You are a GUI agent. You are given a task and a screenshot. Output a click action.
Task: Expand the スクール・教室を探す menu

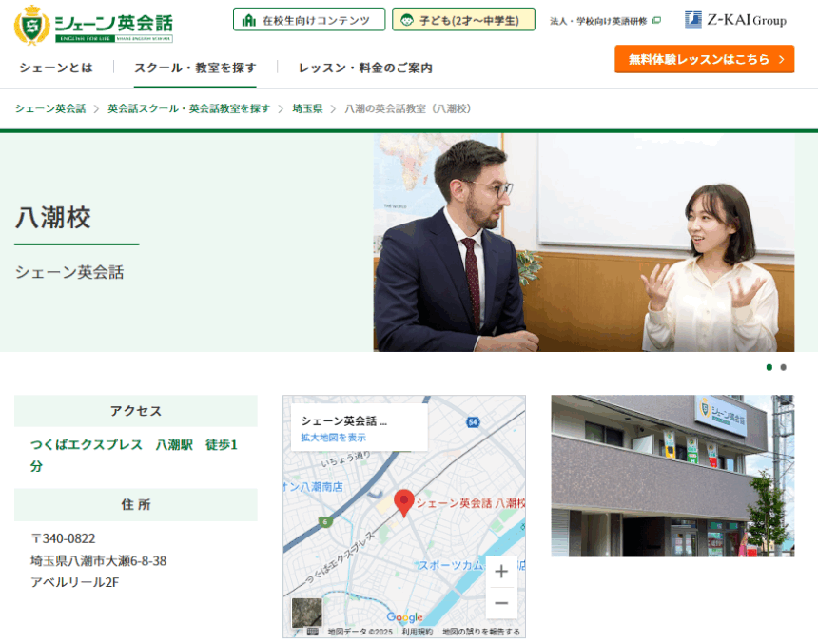(195, 68)
